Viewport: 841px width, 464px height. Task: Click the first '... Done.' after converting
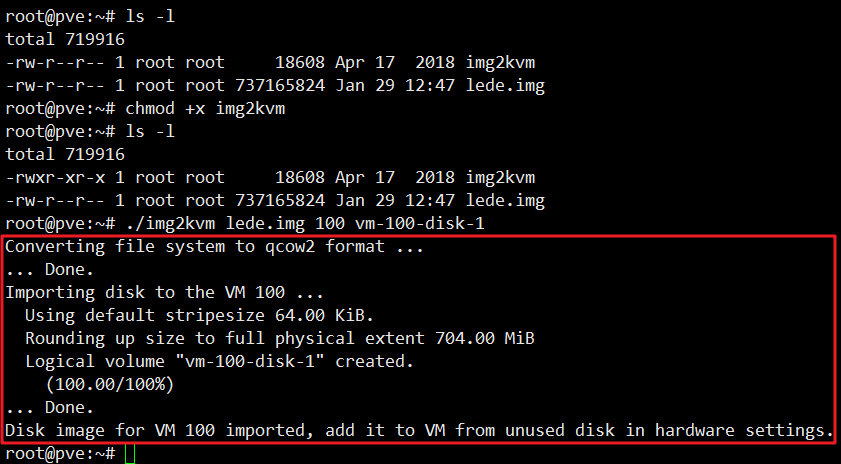(x=49, y=270)
